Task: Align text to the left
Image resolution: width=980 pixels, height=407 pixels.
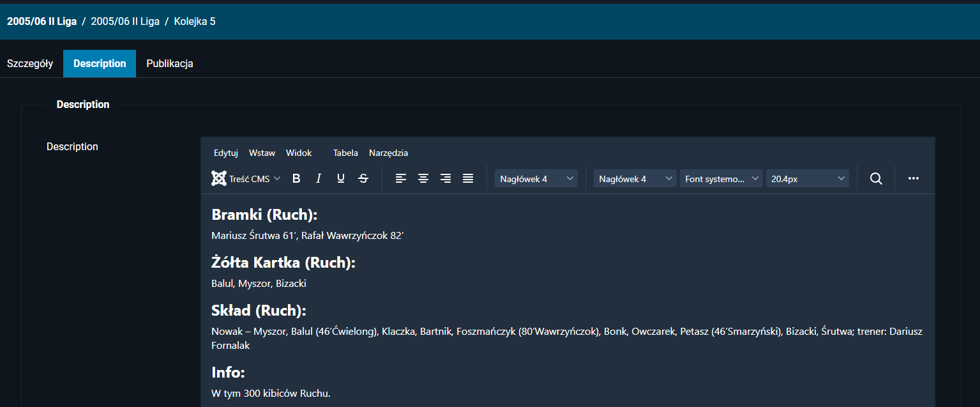Action: tap(401, 179)
